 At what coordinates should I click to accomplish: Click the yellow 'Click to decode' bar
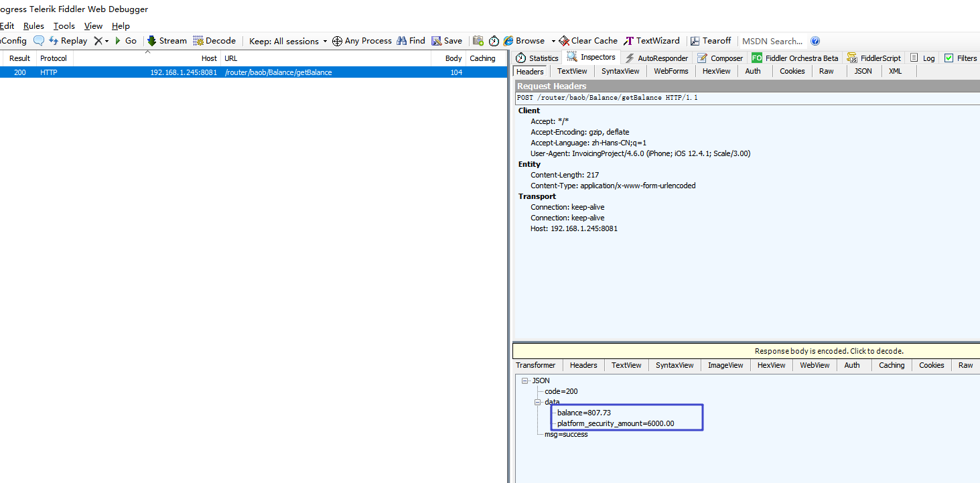pyautogui.click(x=746, y=351)
